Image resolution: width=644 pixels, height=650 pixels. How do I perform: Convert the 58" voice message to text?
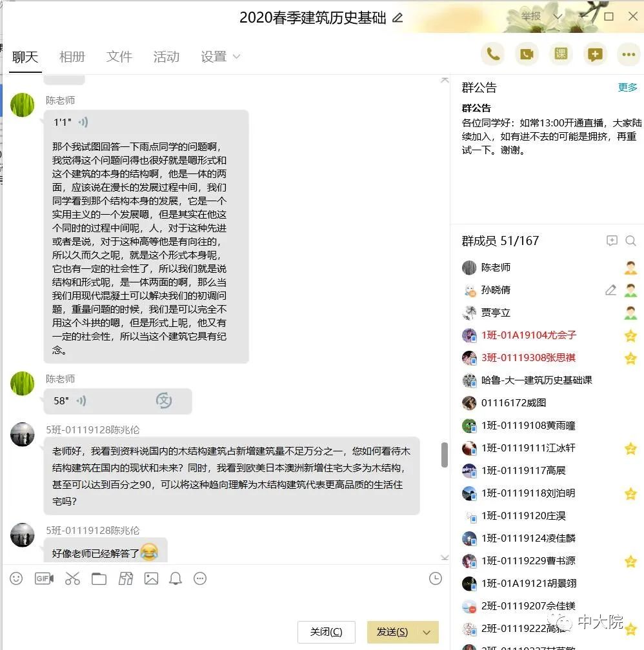pos(163,400)
